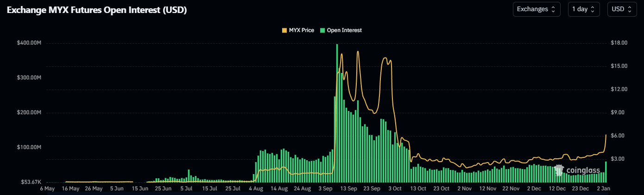Click the 24 Aug date label
Viewport: 644px width, 195px height.
click(302, 189)
